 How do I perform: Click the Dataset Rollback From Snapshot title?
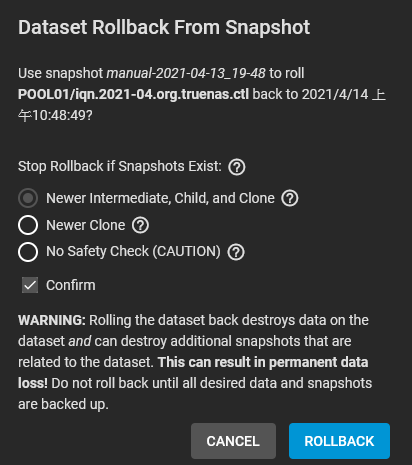pos(164,27)
